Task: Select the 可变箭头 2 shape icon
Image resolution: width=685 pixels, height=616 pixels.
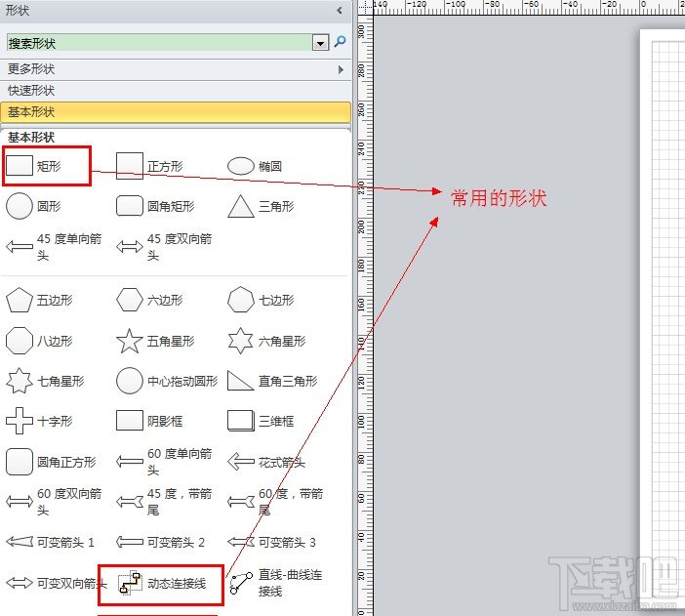Action: tap(130, 542)
